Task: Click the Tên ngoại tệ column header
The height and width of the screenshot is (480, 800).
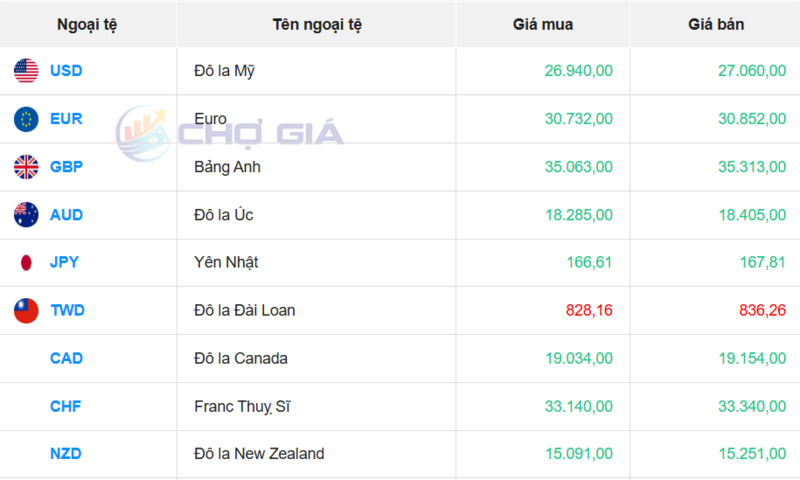Action: [317, 24]
